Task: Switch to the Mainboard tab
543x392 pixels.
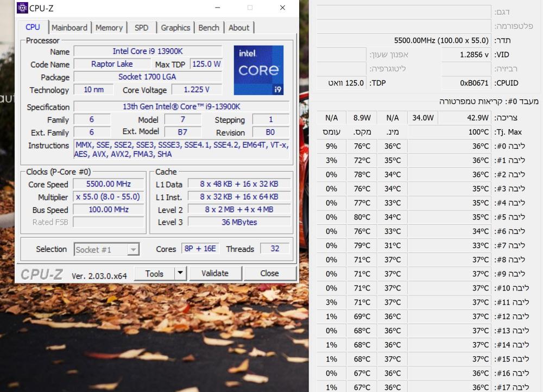Action: pyautogui.click(x=69, y=28)
